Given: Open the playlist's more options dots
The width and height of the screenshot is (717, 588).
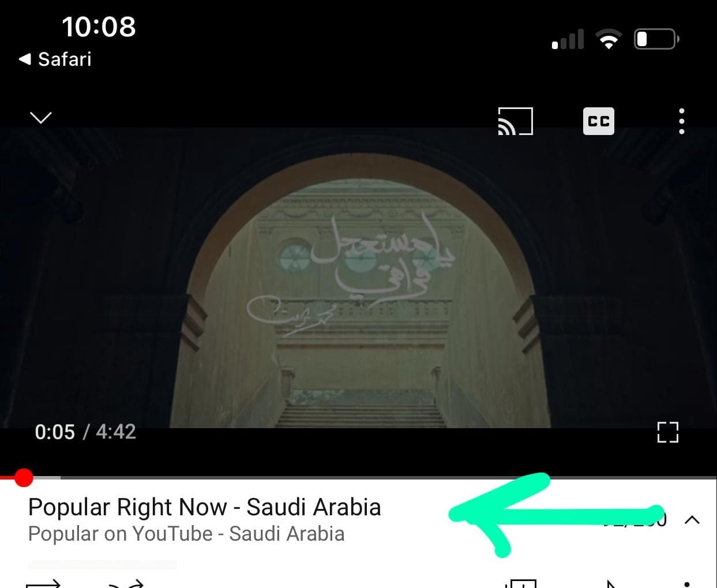Looking at the screenshot, I should click(686, 584).
